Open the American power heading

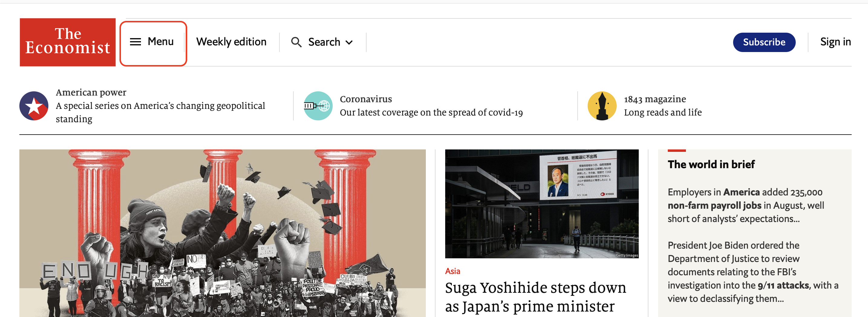pyautogui.click(x=91, y=92)
